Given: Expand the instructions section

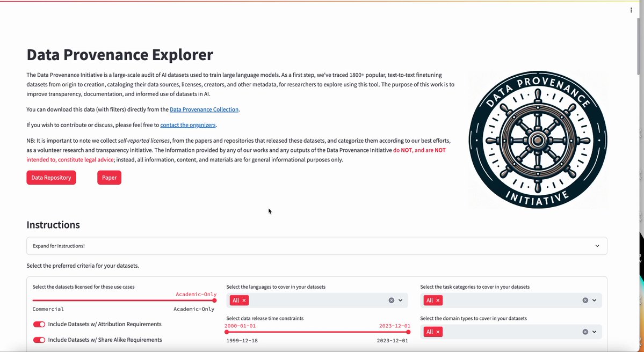Looking at the screenshot, I should click(x=316, y=246).
